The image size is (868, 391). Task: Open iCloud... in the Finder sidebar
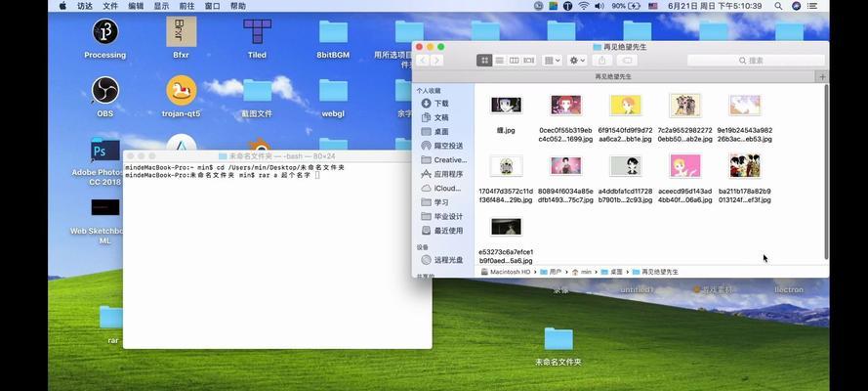441,189
